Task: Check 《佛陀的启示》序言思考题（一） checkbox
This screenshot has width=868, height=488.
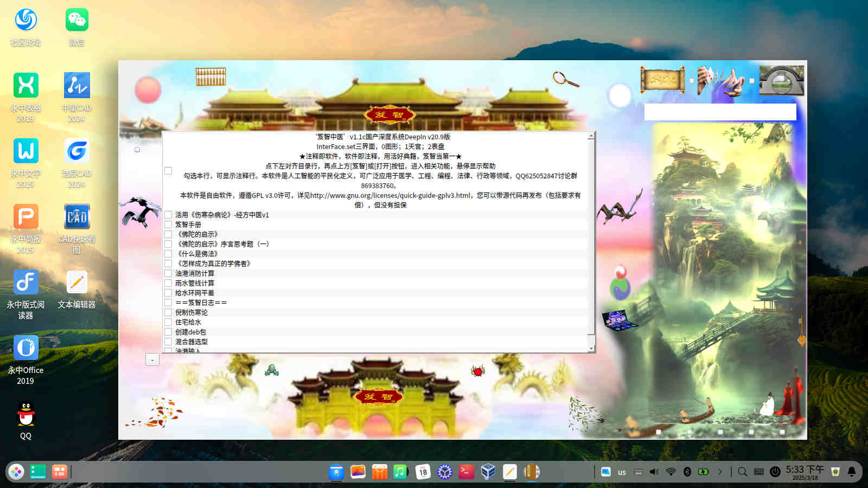Action: coord(168,244)
